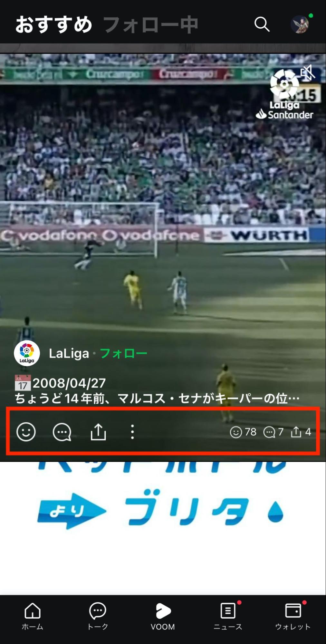The image size is (326, 644).
Task: View the 78 reactions count
Action: coord(243,432)
